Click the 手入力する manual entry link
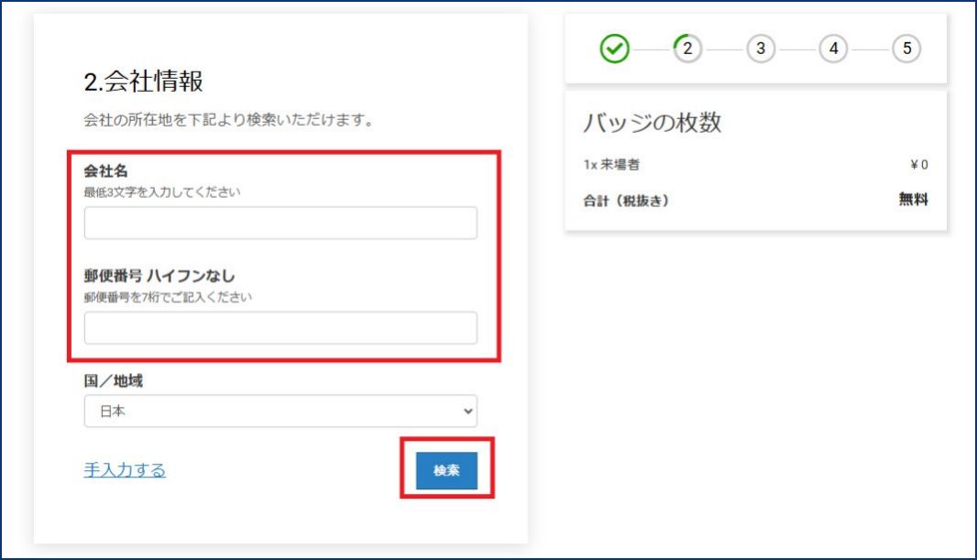 point(124,470)
